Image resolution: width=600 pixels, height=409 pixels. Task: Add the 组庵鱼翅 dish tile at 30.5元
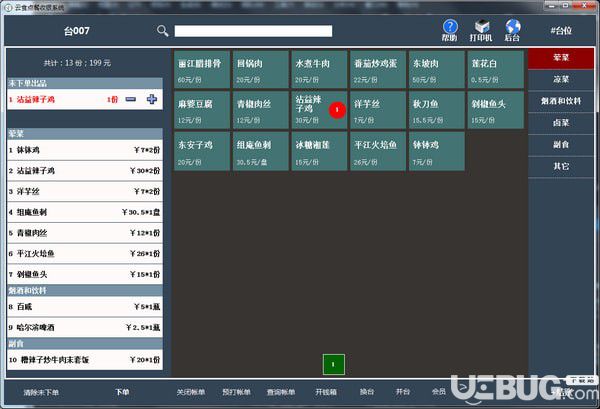(x=261, y=151)
